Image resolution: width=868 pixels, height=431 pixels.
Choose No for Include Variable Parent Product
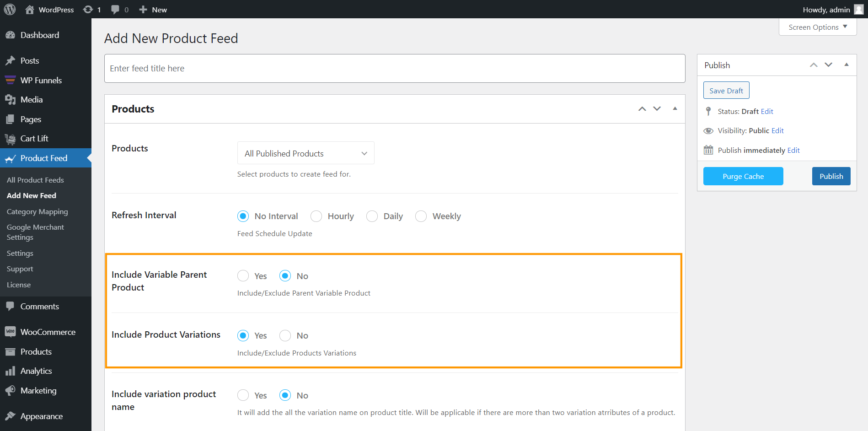285,276
